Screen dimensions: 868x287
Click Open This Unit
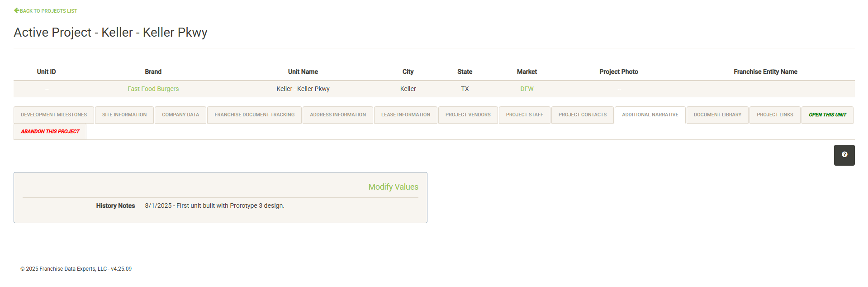point(827,115)
